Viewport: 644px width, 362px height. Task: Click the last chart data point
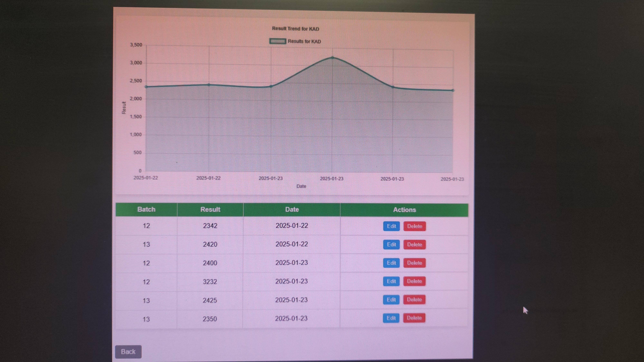pyautogui.click(x=453, y=90)
